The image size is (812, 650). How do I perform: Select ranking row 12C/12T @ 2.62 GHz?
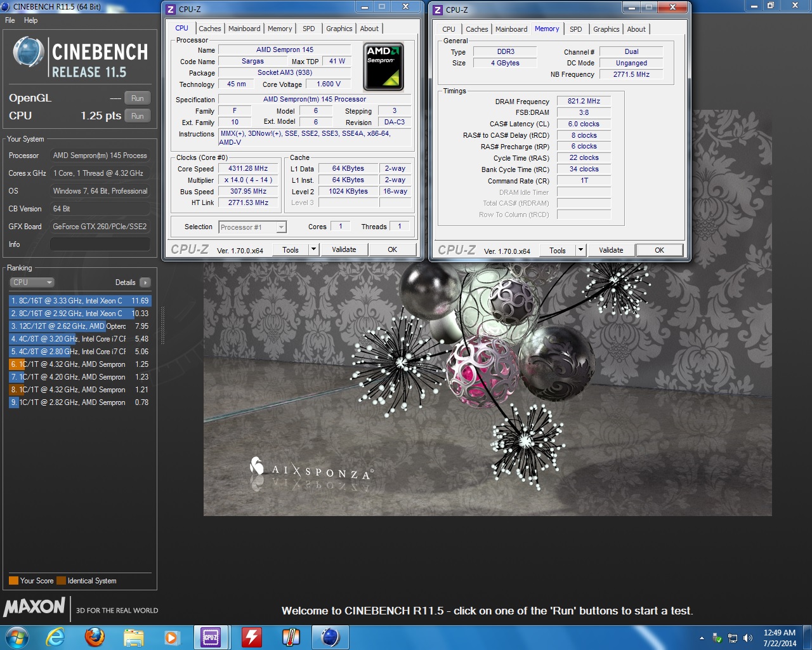[80, 326]
